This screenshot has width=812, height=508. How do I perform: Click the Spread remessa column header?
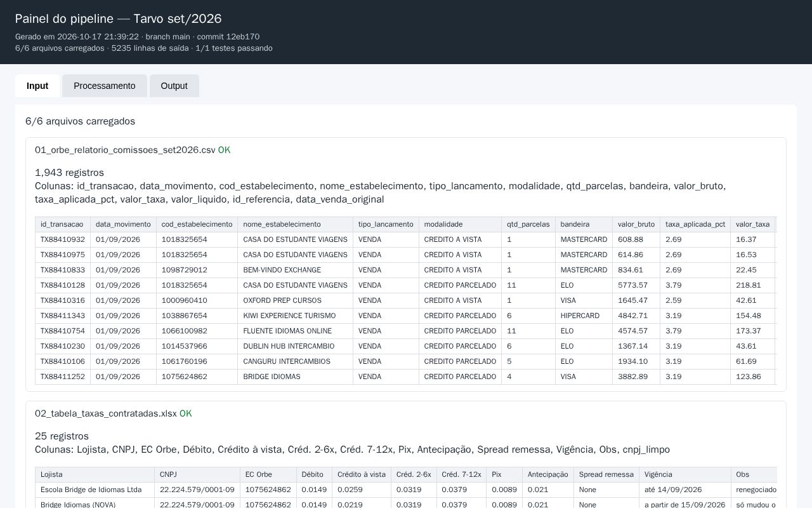[606, 475]
